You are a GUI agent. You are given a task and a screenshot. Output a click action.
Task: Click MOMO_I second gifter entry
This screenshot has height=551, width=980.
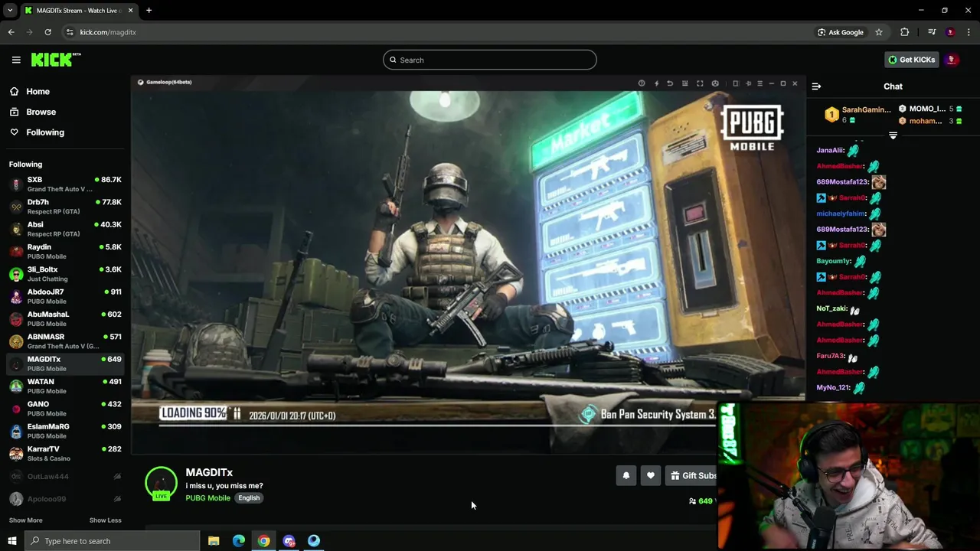[x=930, y=109]
